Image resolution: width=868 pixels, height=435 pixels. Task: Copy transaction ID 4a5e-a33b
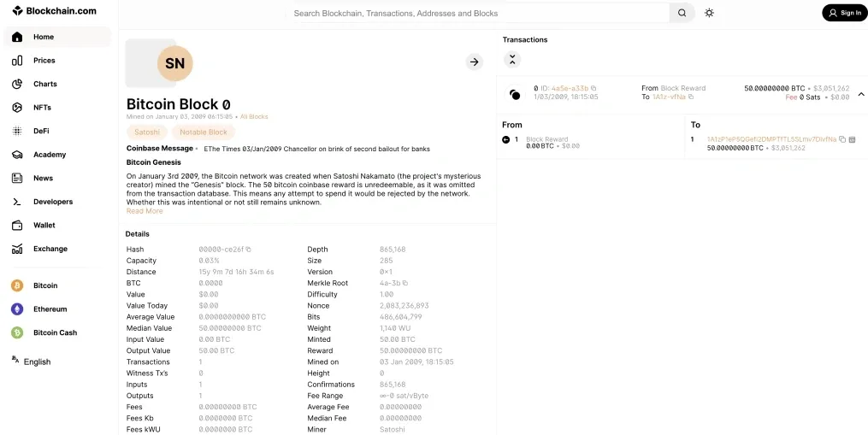(593, 88)
